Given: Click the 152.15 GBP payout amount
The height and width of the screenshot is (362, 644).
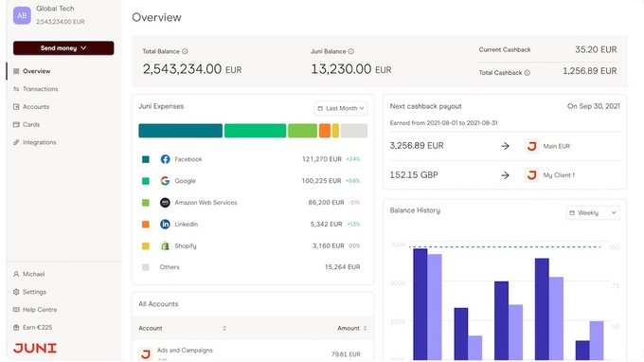Looking at the screenshot, I should (414, 175).
